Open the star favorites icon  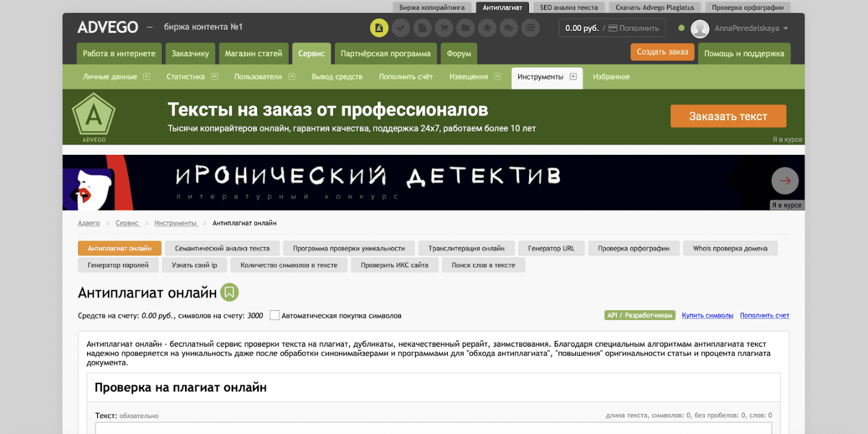click(x=487, y=28)
